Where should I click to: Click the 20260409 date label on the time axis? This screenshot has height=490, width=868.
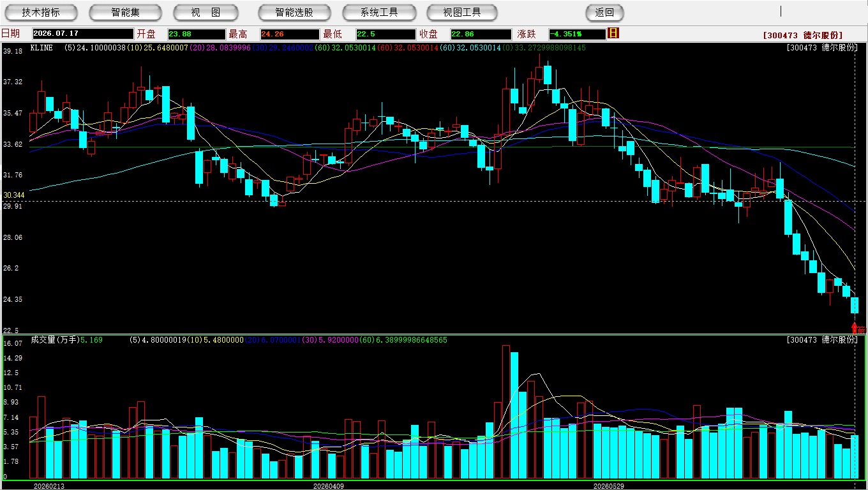tap(328, 486)
